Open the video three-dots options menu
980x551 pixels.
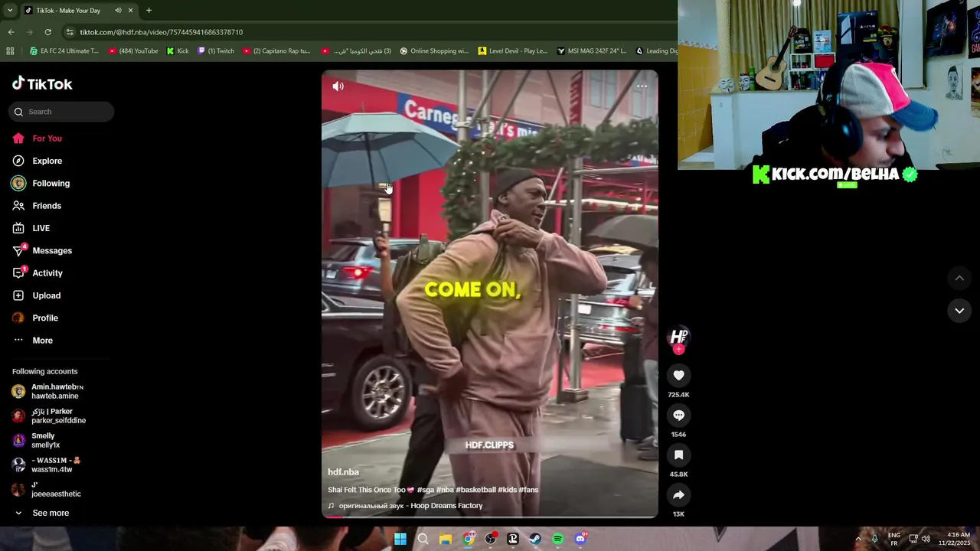point(642,86)
